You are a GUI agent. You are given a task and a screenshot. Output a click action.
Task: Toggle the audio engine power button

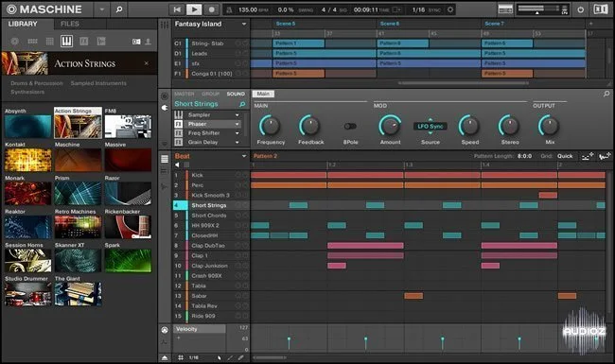tap(580, 9)
